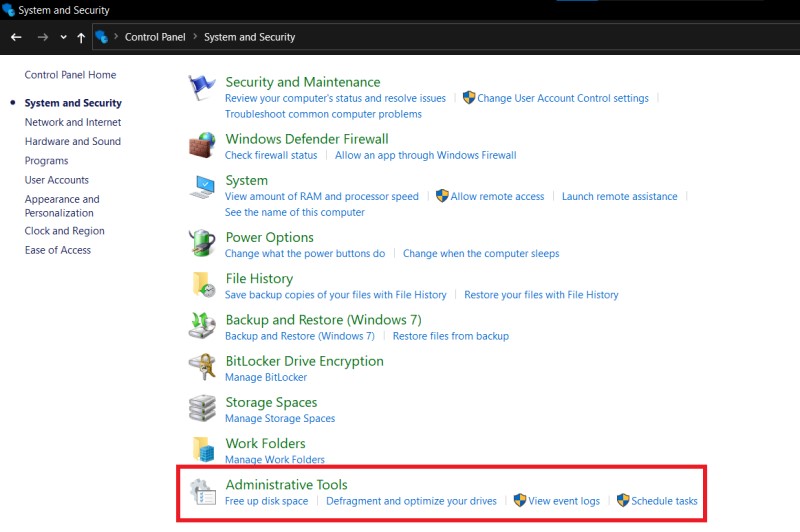Screen dimensions: 800x532
Task: Click the Storage Spaces drives icon
Action: [202, 408]
